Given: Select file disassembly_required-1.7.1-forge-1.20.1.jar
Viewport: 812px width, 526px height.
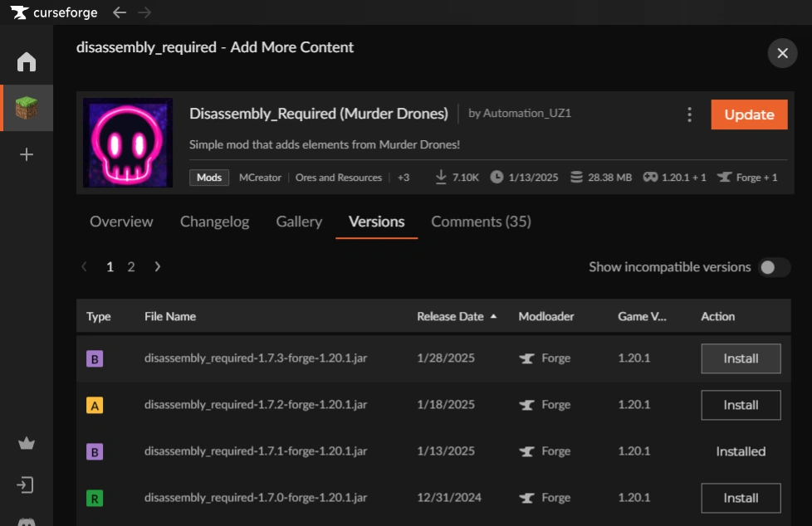Looking at the screenshot, I should point(256,451).
